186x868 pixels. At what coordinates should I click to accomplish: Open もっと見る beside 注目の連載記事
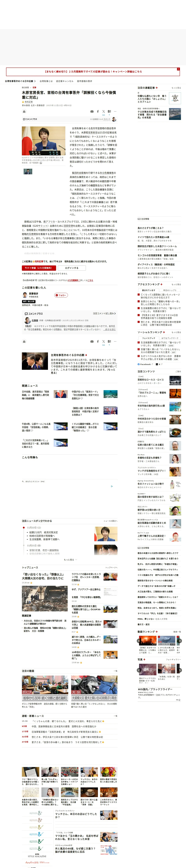pyautogui.click(x=176, y=88)
